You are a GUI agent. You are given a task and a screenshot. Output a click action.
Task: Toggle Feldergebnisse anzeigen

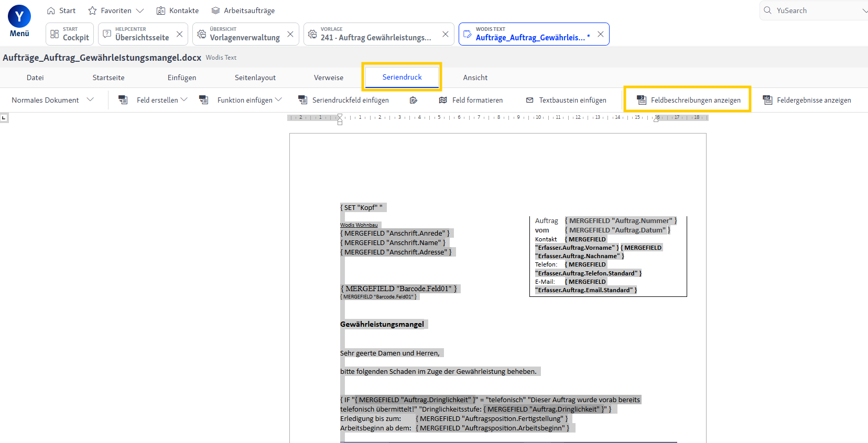[x=807, y=100]
